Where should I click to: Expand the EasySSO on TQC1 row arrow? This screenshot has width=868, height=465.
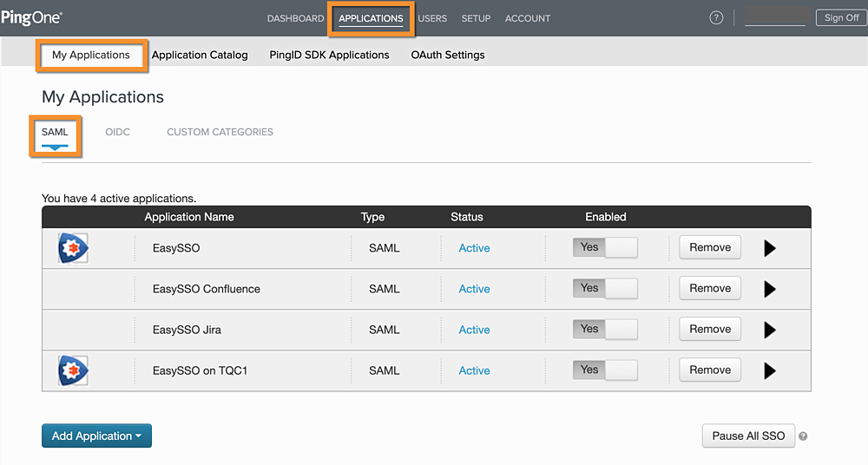769,370
